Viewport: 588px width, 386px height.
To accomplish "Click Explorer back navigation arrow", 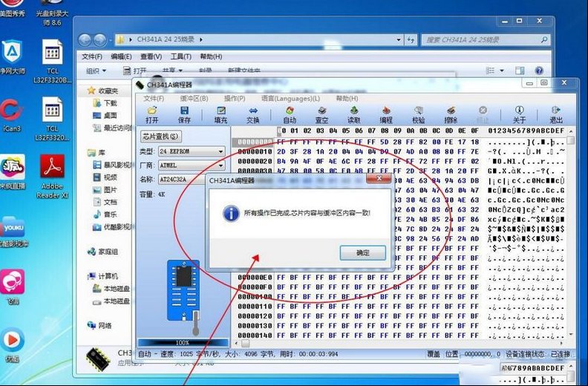I will pyautogui.click(x=85, y=39).
